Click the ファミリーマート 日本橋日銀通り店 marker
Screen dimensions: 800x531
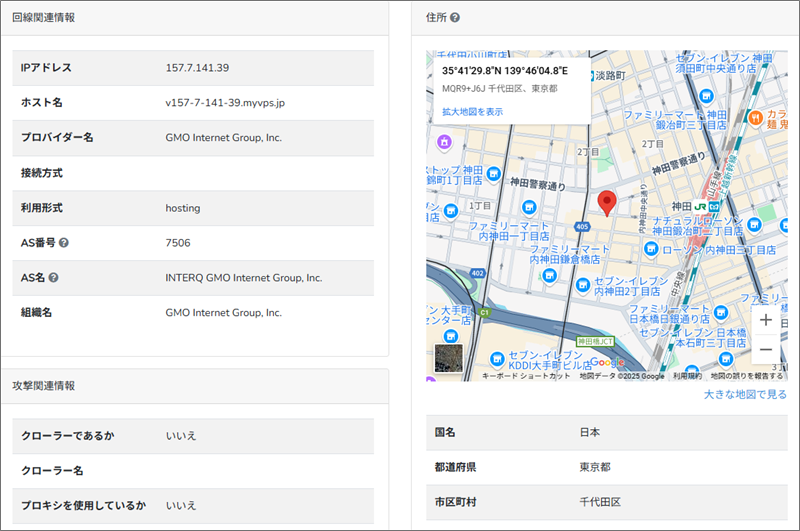coord(720,312)
